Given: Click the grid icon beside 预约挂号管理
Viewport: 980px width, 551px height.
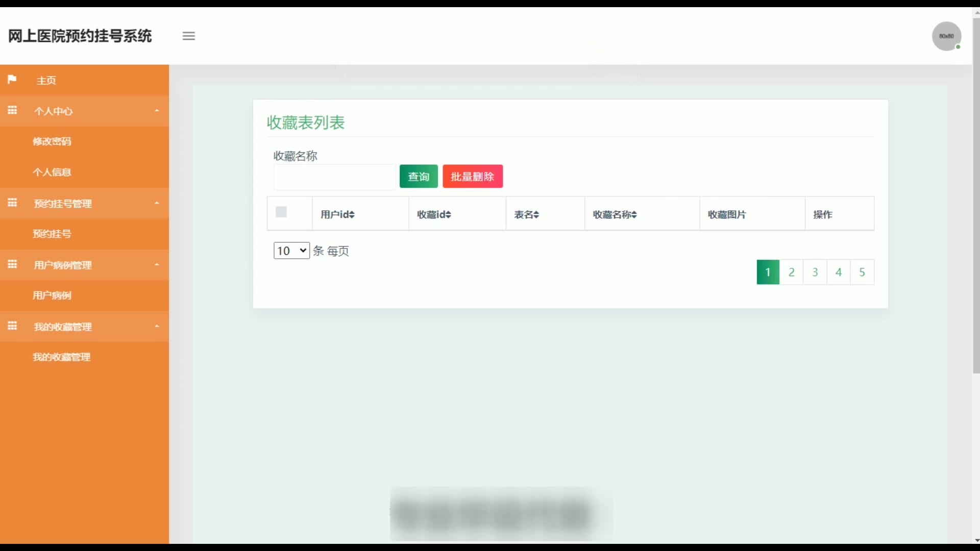Looking at the screenshot, I should 12,203.
